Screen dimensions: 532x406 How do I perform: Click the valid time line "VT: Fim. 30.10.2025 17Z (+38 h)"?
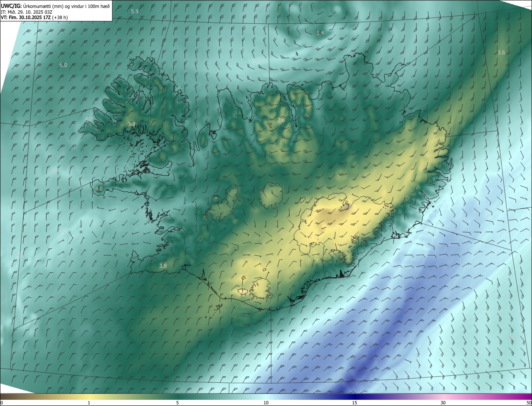(34, 17)
